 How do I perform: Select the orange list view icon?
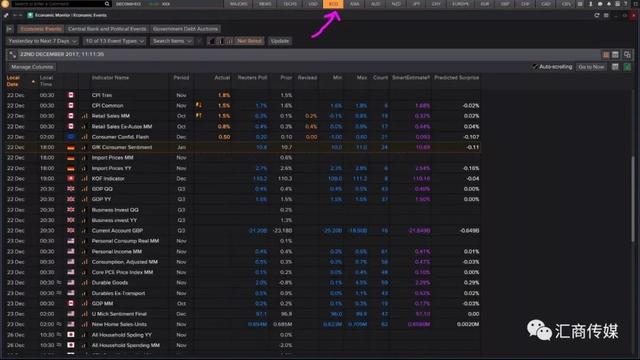[606, 55]
